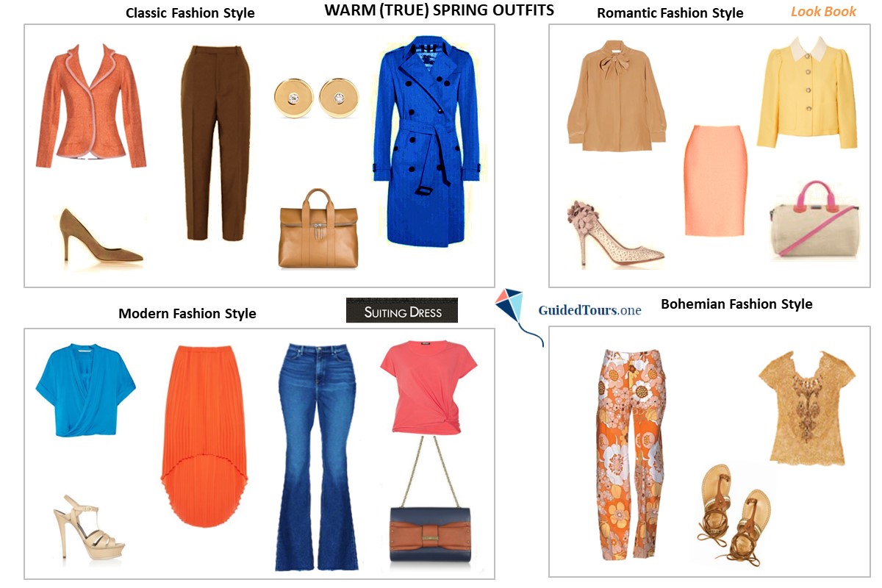Image resolution: width=882 pixels, height=588 pixels.
Task: Click the brown cropped trousers image
Action: tap(213, 143)
